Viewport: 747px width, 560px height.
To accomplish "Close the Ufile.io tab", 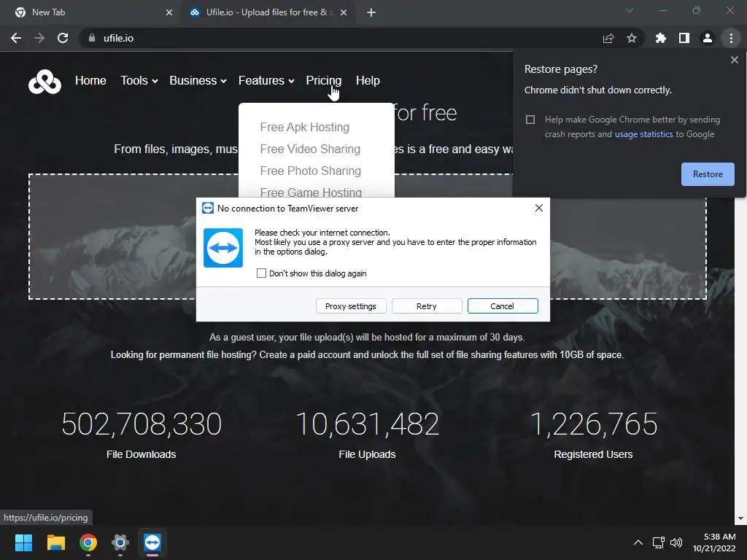I will pos(344,12).
